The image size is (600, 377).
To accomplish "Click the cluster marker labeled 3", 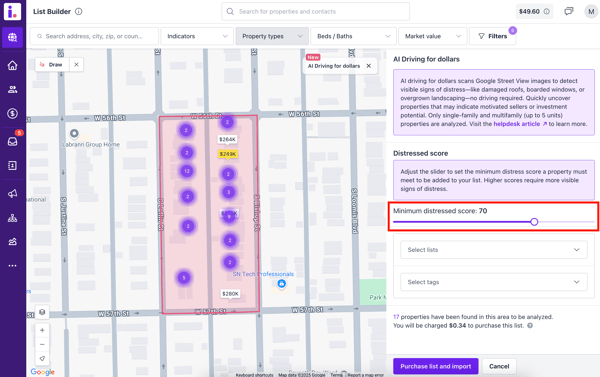I will (228, 192).
